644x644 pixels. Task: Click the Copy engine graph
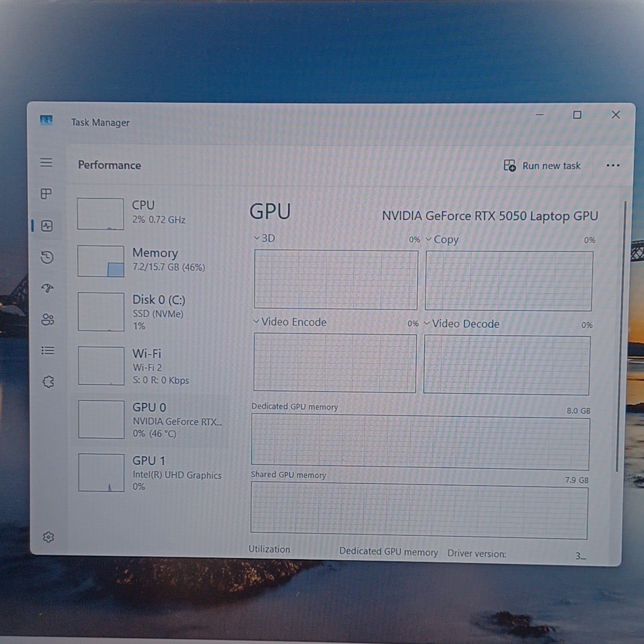tap(509, 281)
